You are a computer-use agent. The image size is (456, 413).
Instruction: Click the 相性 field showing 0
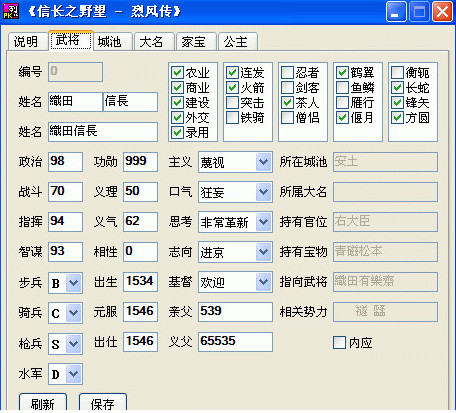click(140, 252)
